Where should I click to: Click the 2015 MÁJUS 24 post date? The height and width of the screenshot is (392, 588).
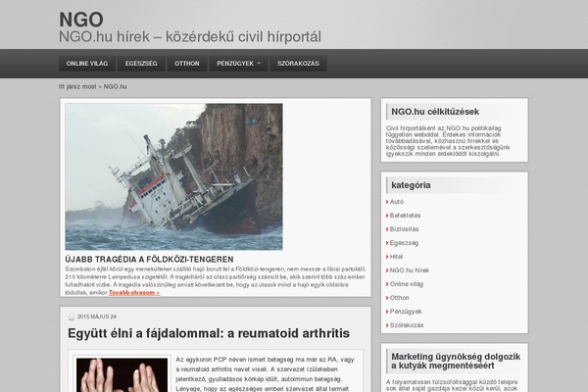pyautogui.click(x=97, y=317)
